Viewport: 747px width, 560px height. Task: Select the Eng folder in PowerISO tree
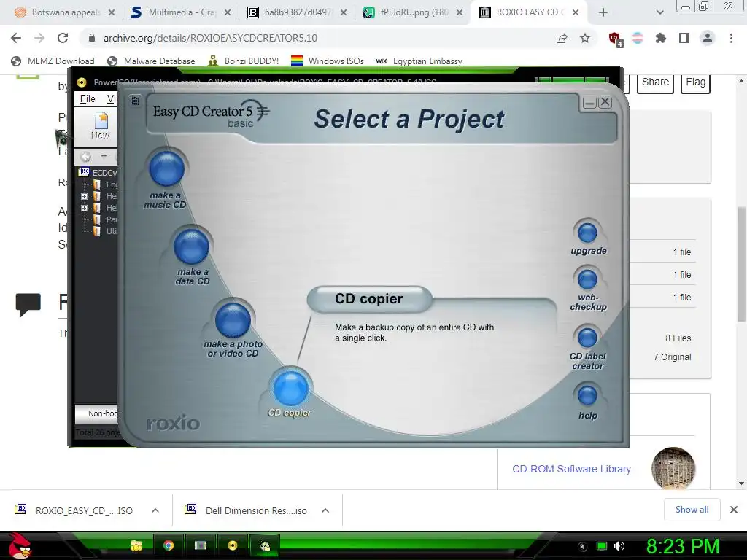coord(105,184)
